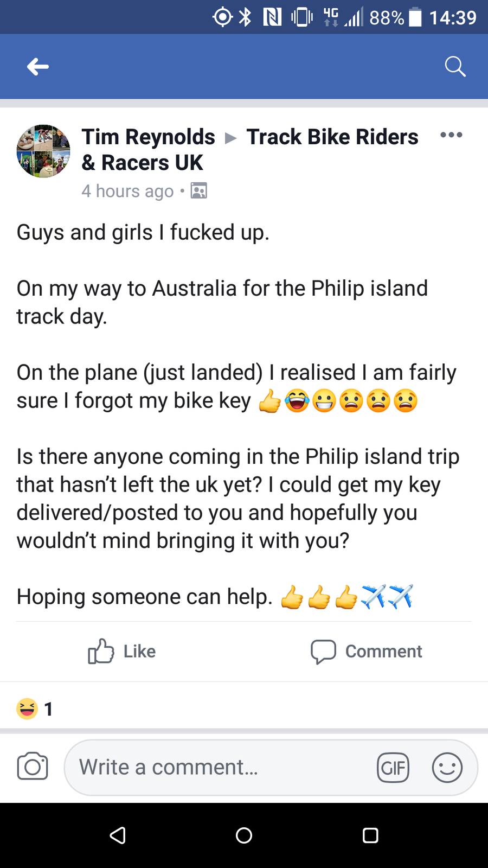Viewport: 488px width, 868px height.
Task: Open Tim Reynolds' profile picture
Action: [43, 151]
